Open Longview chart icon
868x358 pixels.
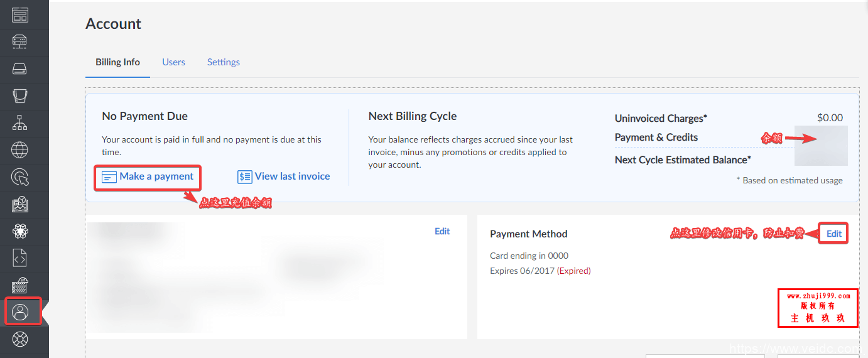(20, 204)
